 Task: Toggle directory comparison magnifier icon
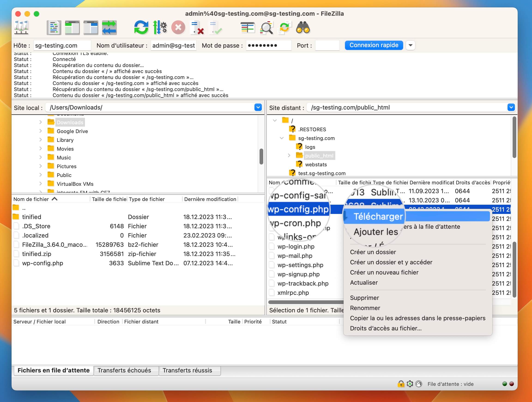(266, 28)
